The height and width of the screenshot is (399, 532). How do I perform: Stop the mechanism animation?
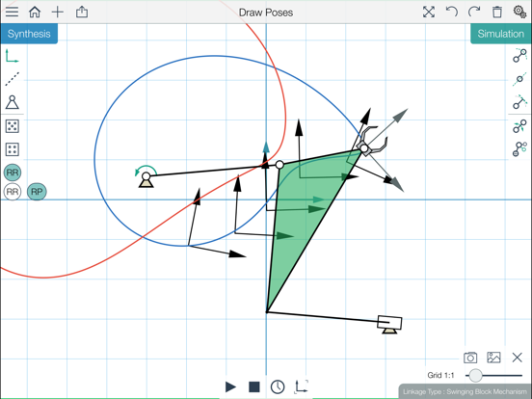254,386
